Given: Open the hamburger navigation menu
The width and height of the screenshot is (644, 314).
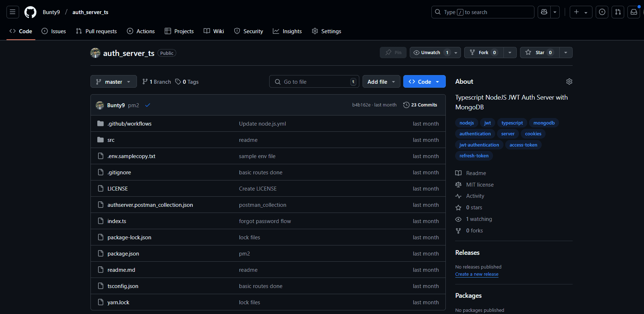Looking at the screenshot, I should tap(13, 12).
